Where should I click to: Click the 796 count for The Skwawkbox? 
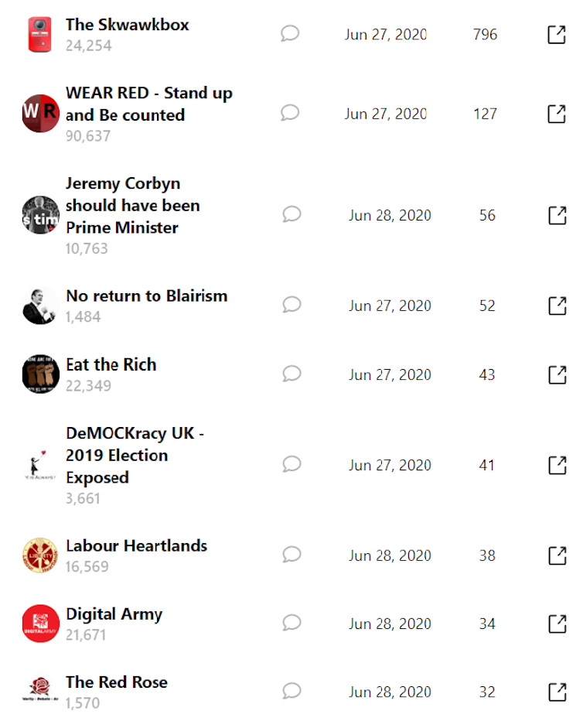coord(485,35)
